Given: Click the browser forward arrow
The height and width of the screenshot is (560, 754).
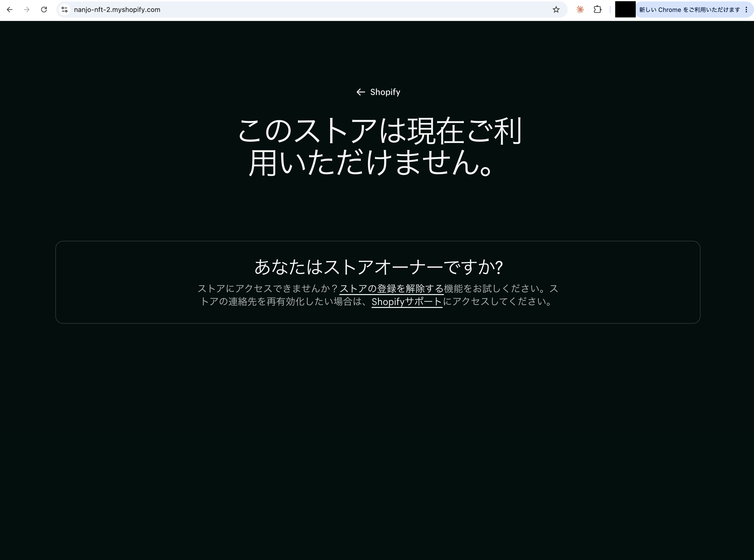Looking at the screenshot, I should click(27, 10).
